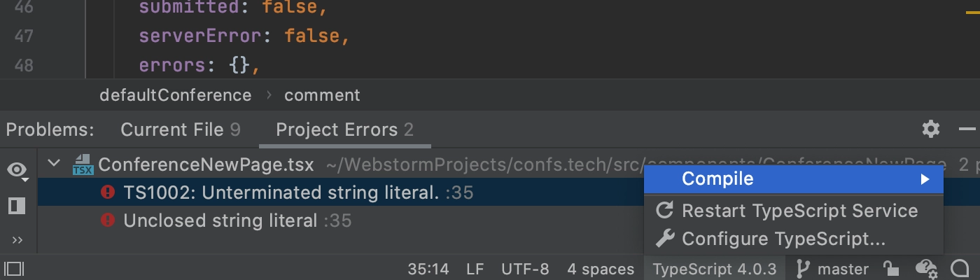
Task: Click the master git branch widget
Action: (x=833, y=269)
